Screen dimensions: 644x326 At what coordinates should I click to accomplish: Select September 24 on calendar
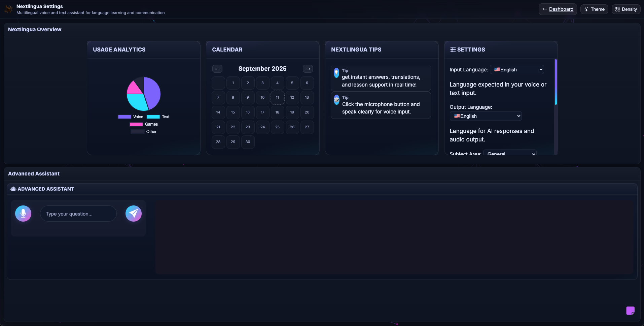coord(263,127)
